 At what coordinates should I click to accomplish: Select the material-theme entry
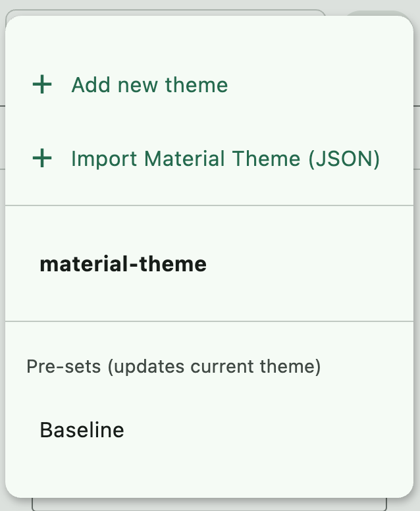(x=123, y=264)
